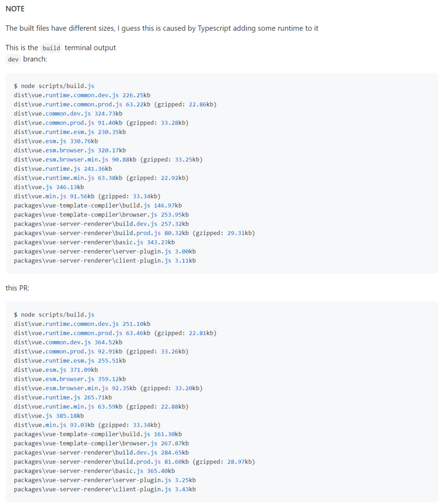Image resolution: width=442 pixels, height=504 pixels.
Task: Click the 146.97kb template-compiler build.js line
Action: (x=97, y=206)
